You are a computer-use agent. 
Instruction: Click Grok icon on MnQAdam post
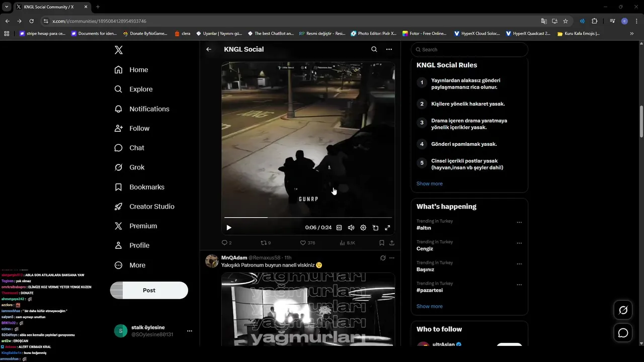pyautogui.click(x=382, y=258)
